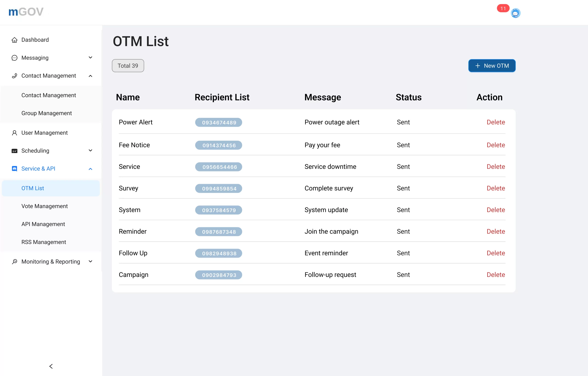This screenshot has width=588, height=376.
Task: Collapse the Service & API chevron
Action: (90, 169)
